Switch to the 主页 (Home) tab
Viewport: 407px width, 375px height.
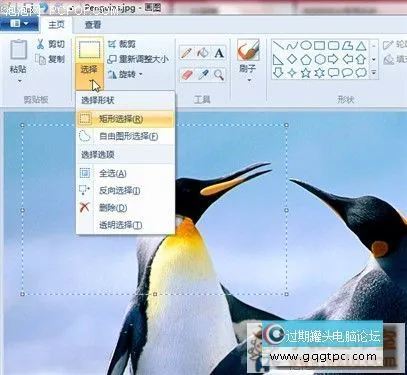coord(56,24)
